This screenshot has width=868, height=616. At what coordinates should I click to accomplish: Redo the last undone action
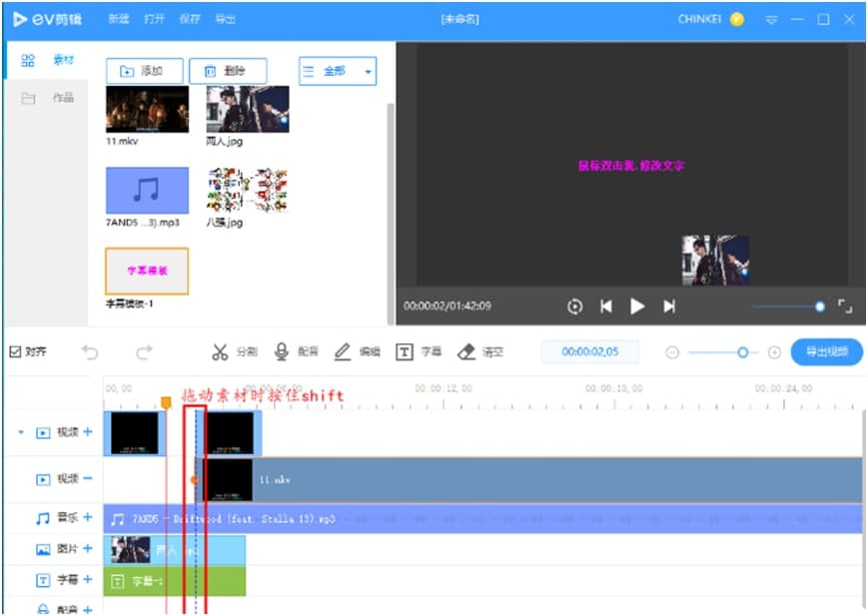145,352
